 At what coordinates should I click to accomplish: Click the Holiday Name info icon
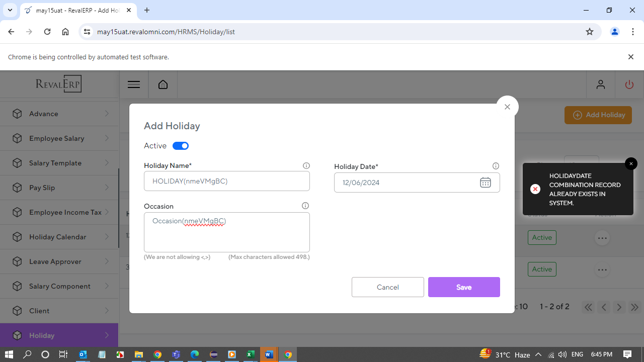[306, 166]
